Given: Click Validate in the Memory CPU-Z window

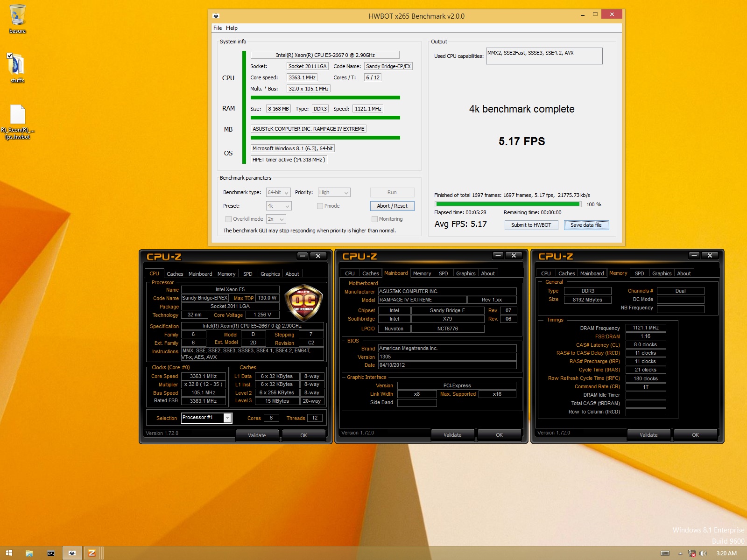Looking at the screenshot, I should coord(648,435).
